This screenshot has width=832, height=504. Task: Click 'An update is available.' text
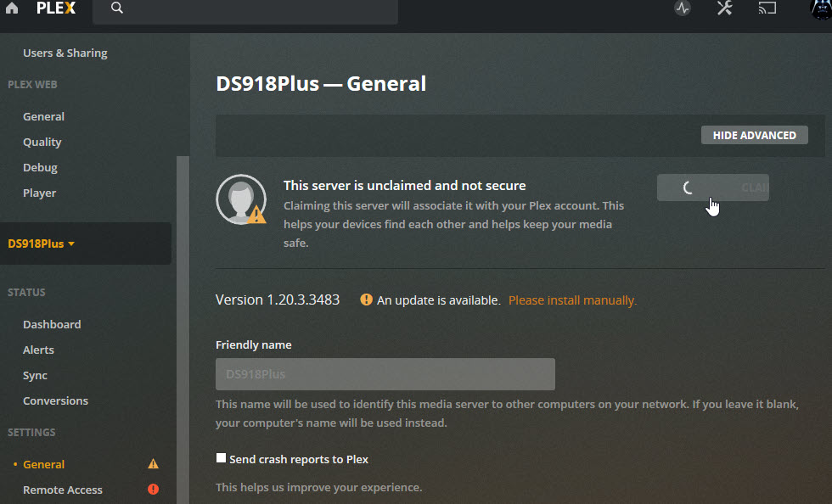438,300
